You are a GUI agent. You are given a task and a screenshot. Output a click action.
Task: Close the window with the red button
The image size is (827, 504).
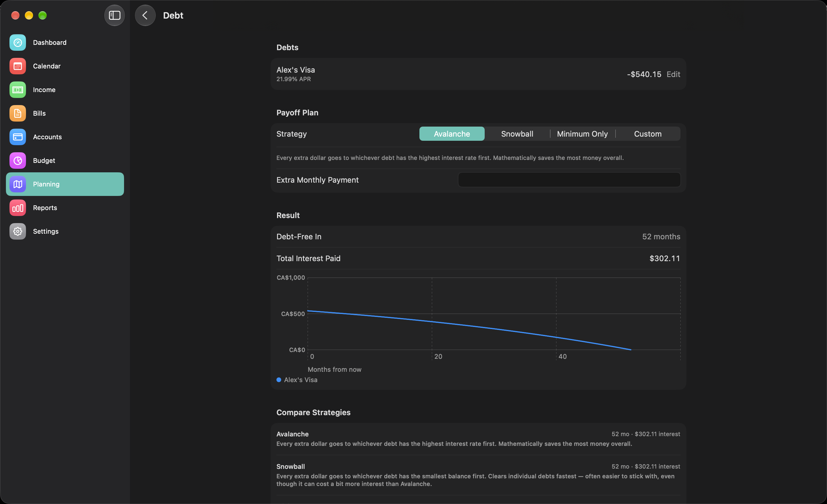15,15
